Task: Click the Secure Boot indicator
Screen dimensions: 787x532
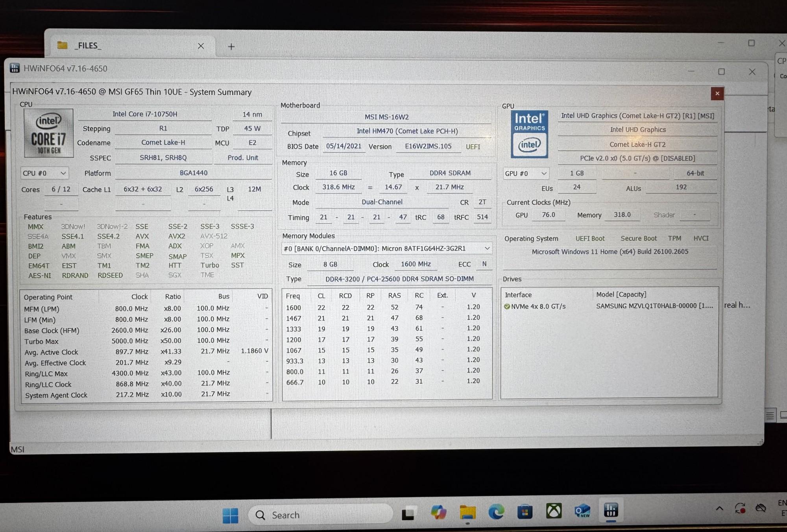Action: click(x=639, y=238)
